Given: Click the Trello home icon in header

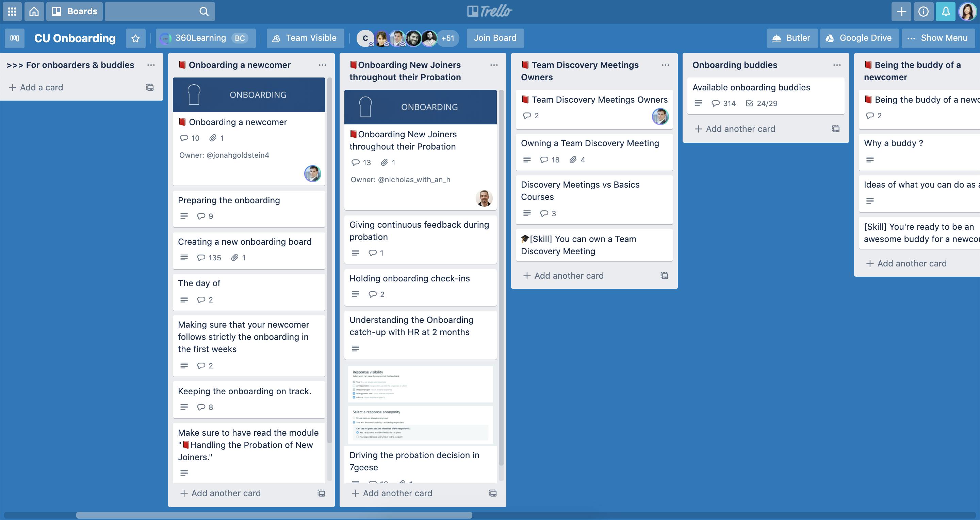Looking at the screenshot, I should 34,11.
